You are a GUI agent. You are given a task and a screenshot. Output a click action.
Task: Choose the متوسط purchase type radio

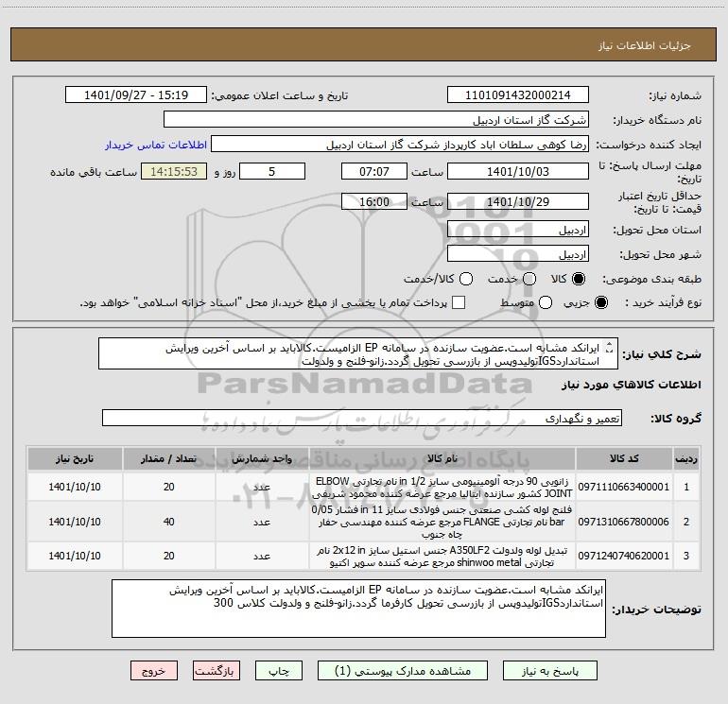click(546, 302)
